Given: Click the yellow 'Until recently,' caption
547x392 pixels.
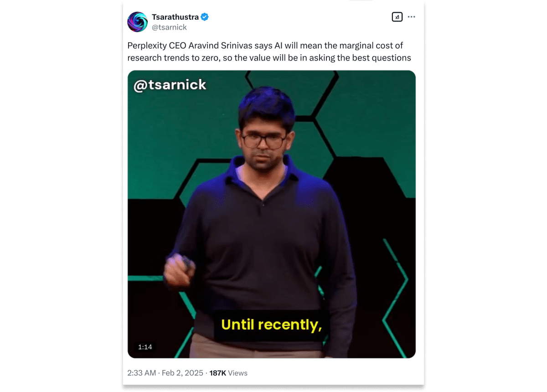Looking at the screenshot, I should point(272,325).
